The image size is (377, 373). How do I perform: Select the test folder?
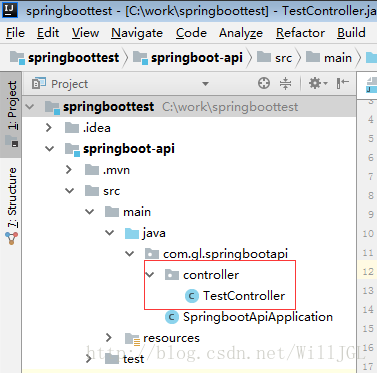[189, 359]
